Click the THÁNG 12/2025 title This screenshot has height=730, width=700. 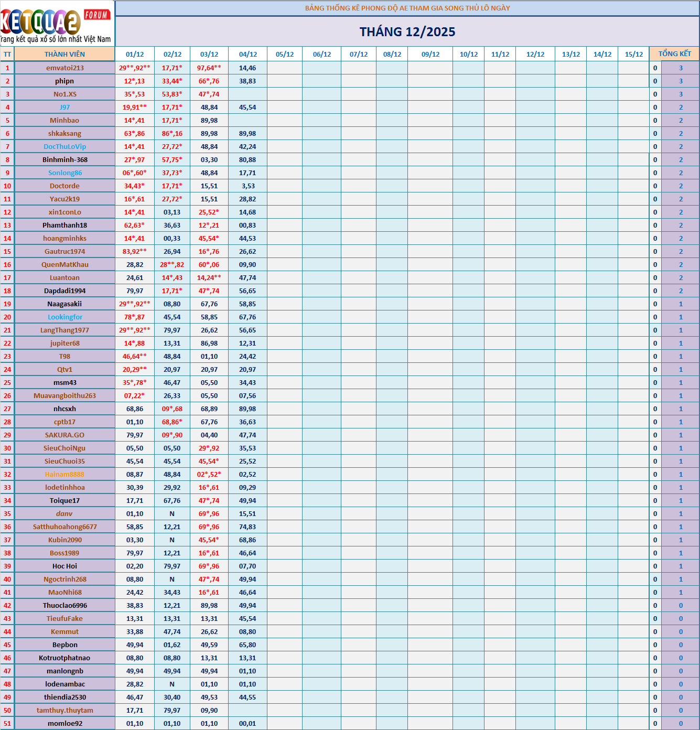(407, 32)
